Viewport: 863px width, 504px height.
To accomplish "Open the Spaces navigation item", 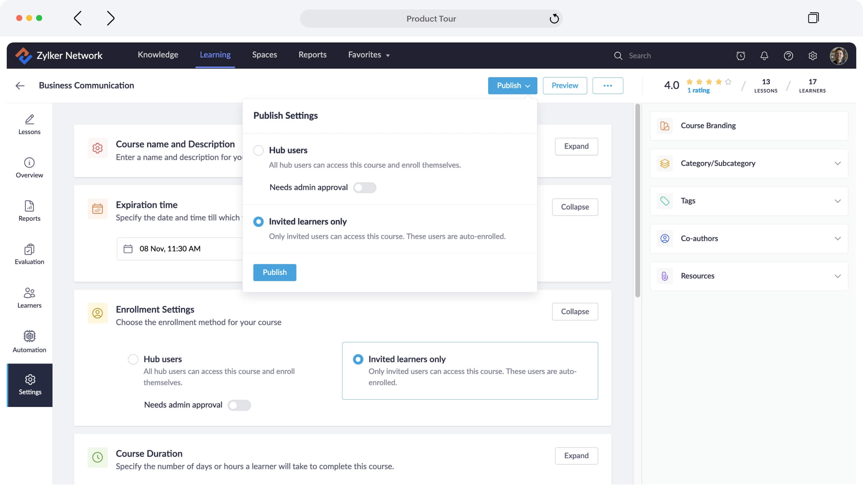I will point(264,55).
